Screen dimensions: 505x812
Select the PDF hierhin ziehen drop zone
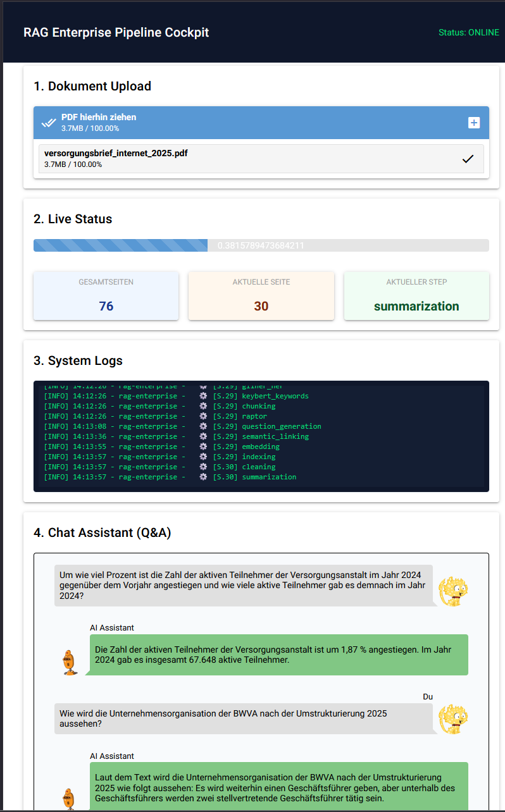(253, 123)
